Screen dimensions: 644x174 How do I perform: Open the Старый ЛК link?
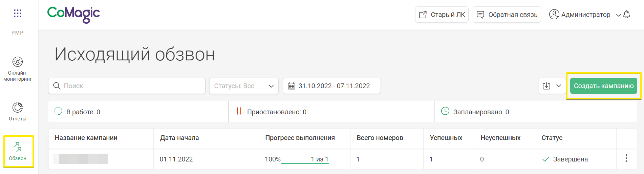[442, 15]
